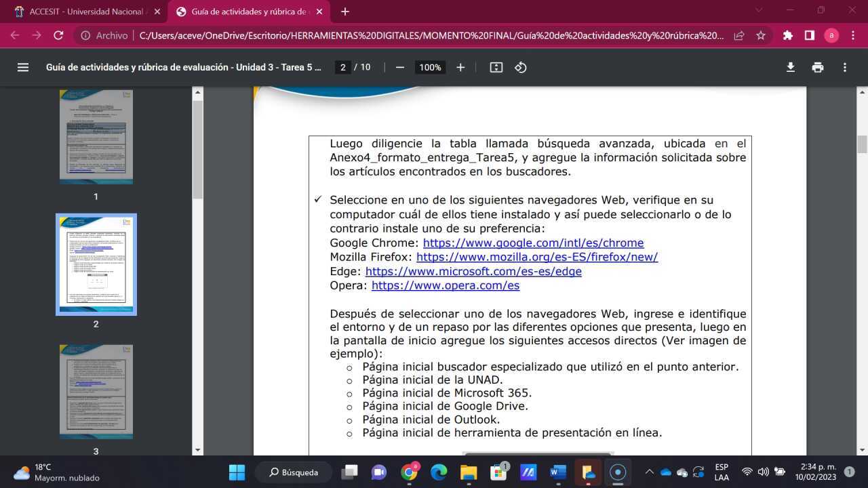The image size is (868, 488).
Task: Toggle the PDF sidebar with the hamburger icon
Action: [23, 67]
